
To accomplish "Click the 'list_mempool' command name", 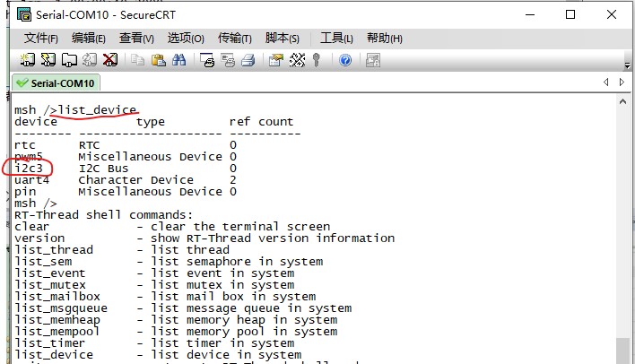I will [x=57, y=332].
